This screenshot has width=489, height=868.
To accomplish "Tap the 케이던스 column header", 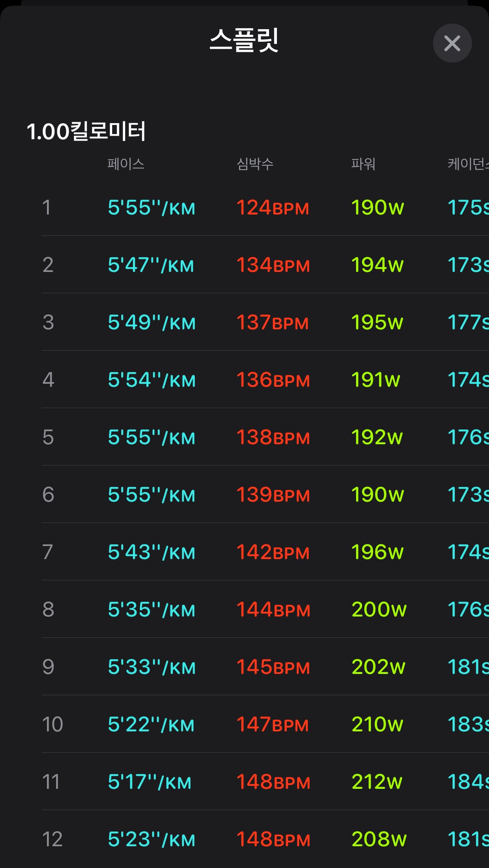I will 468,164.
